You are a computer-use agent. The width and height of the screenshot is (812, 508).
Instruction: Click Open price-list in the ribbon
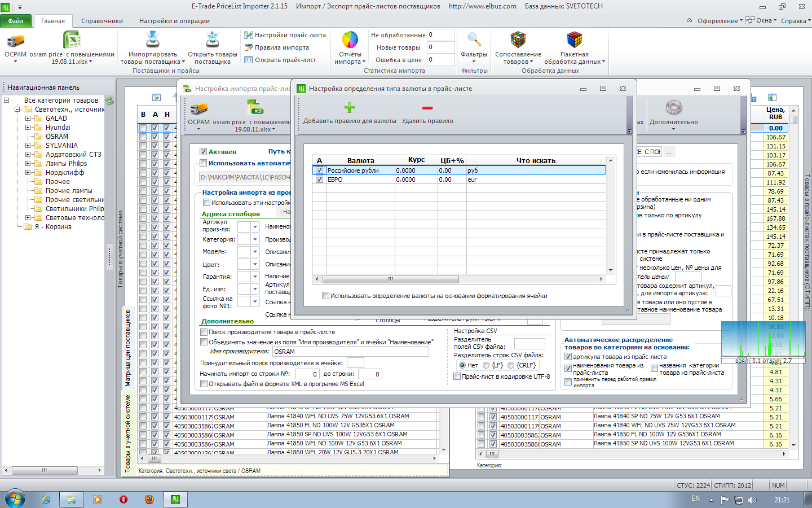[280, 60]
